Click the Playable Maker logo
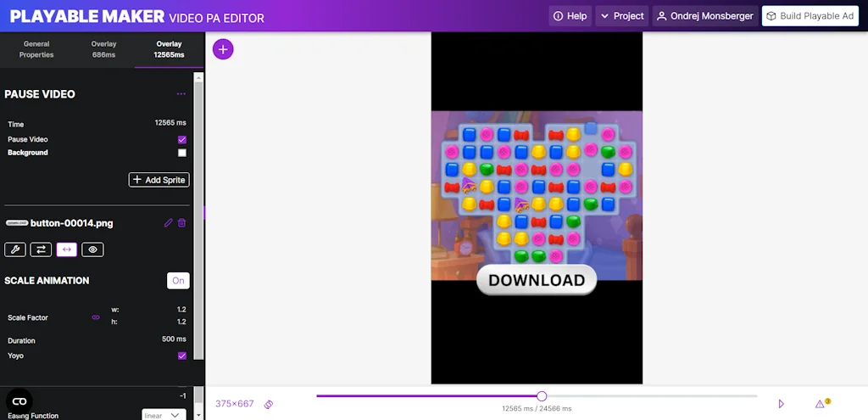The height and width of the screenshot is (420, 868). (x=87, y=17)
